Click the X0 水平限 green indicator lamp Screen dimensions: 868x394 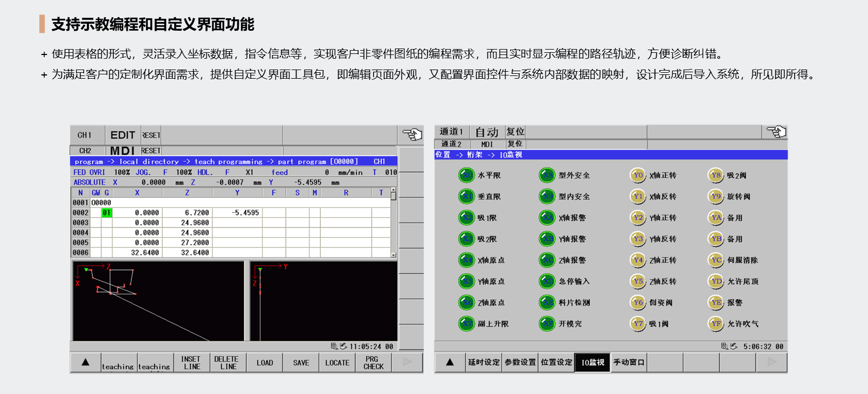[466, 175]
